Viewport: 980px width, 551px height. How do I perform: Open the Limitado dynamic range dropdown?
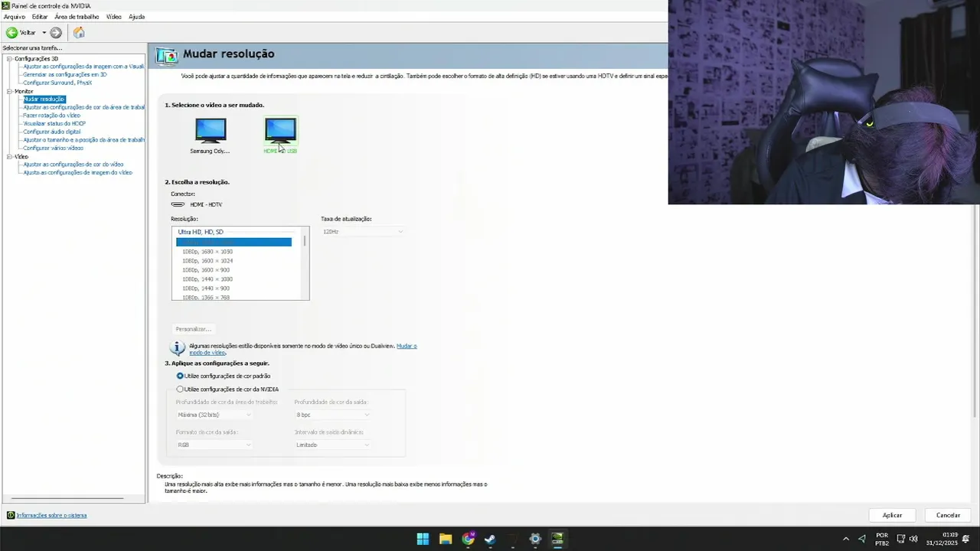(x=332, y=445)
